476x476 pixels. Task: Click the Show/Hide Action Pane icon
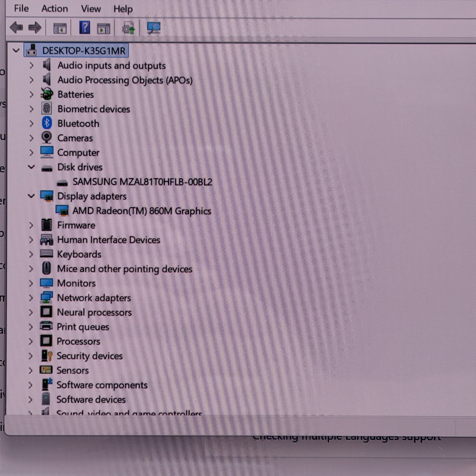click(x=103, y=28)
